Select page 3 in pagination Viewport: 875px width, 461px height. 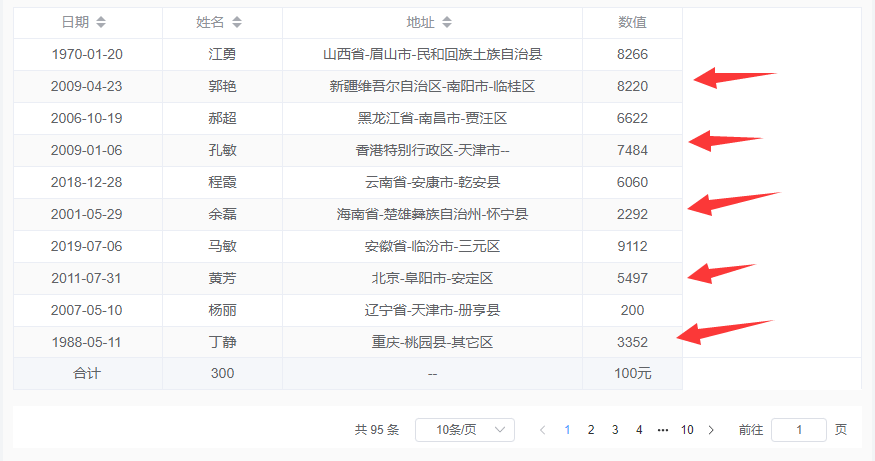pyautogui.click(x=615, y=430)
